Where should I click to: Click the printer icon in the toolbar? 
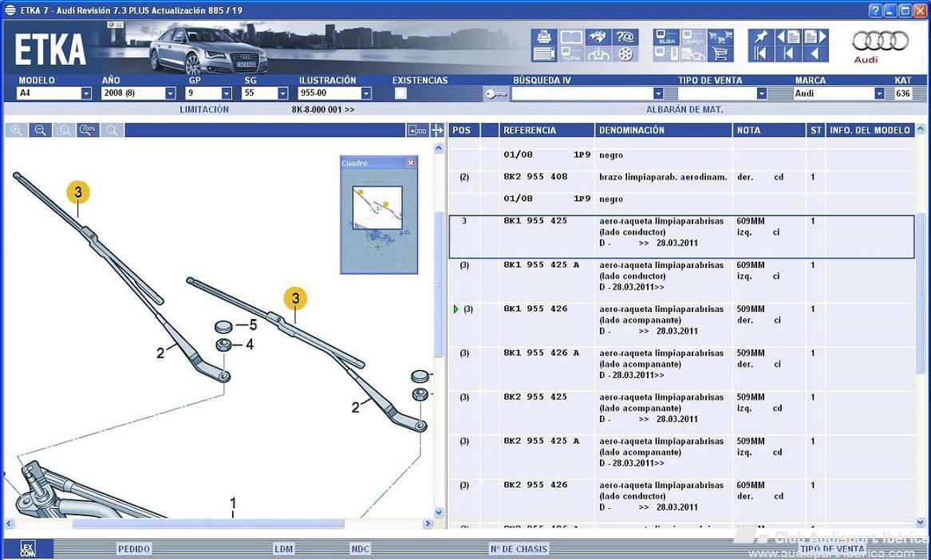(543, 37)
